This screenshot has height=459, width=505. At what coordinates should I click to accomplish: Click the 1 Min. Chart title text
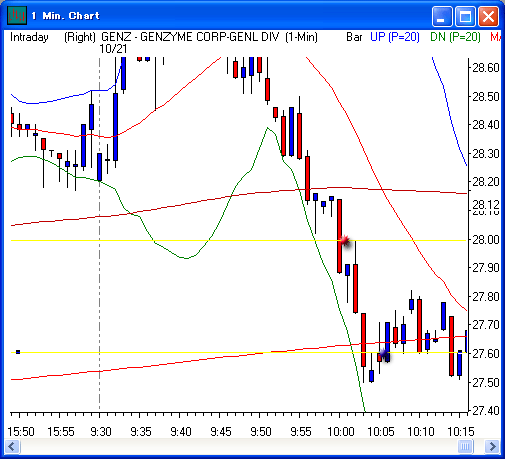66,16
